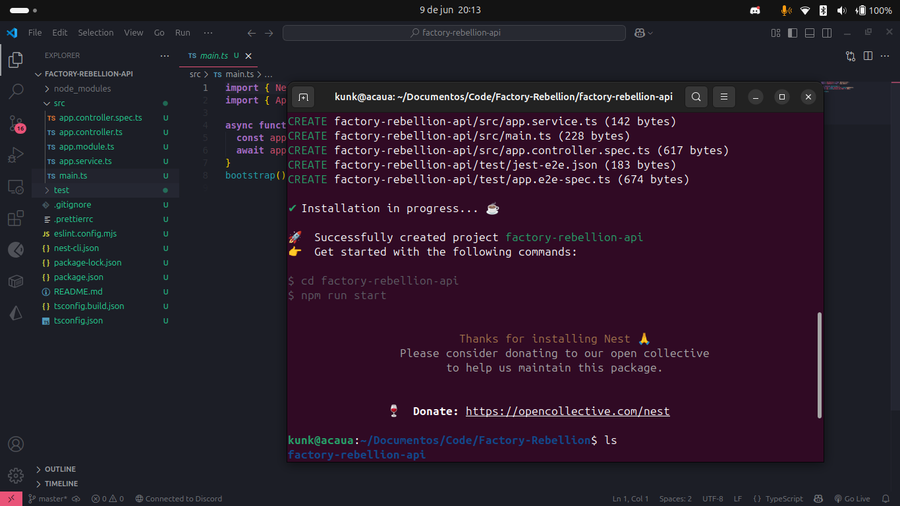Click src breadcrumb in editor
This screenshot has width=900, height=506.
[x=195, y=75]
